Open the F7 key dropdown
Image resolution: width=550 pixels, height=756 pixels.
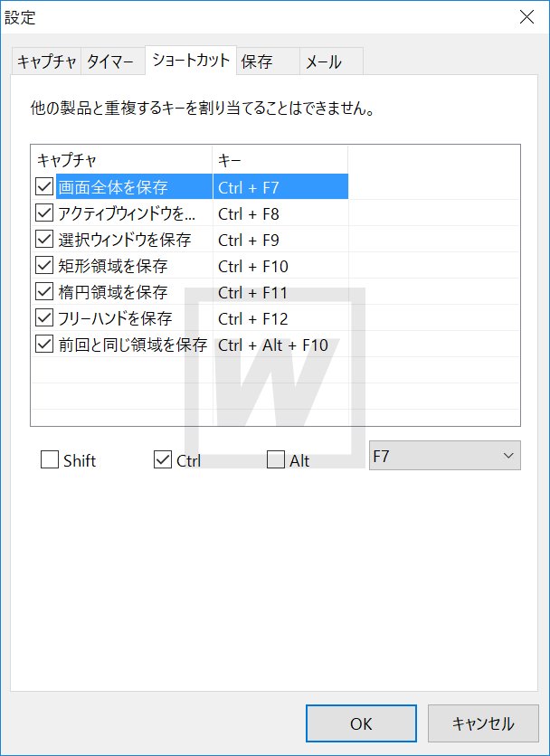[x=445, y=455]
